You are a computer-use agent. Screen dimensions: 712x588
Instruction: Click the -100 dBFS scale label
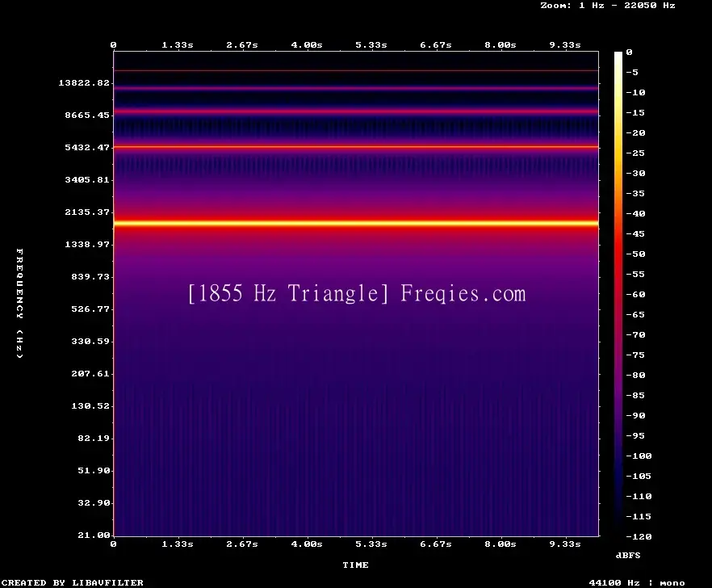click(x=639, y=456)
